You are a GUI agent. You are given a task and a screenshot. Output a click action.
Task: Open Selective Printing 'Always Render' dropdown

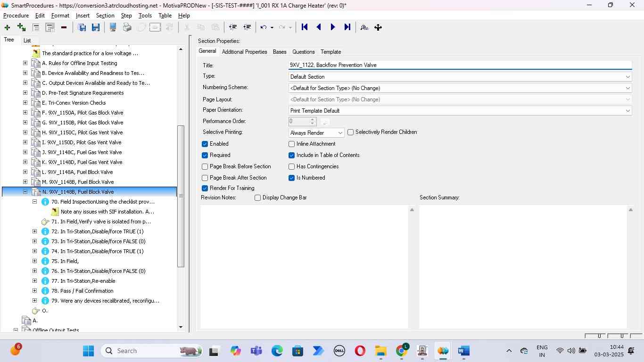pyautogui.click(x=316, y=133)
